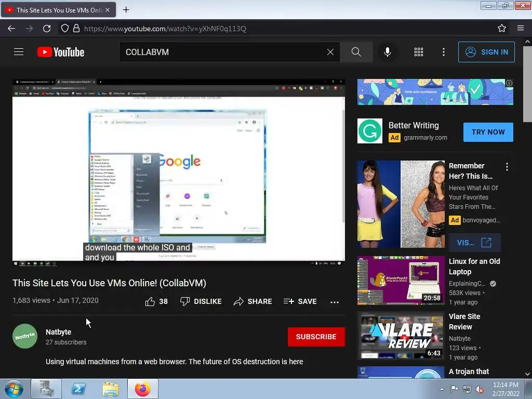Click the video player area
The height and width of the screenshot is (399, 532).
coord(179,172)
